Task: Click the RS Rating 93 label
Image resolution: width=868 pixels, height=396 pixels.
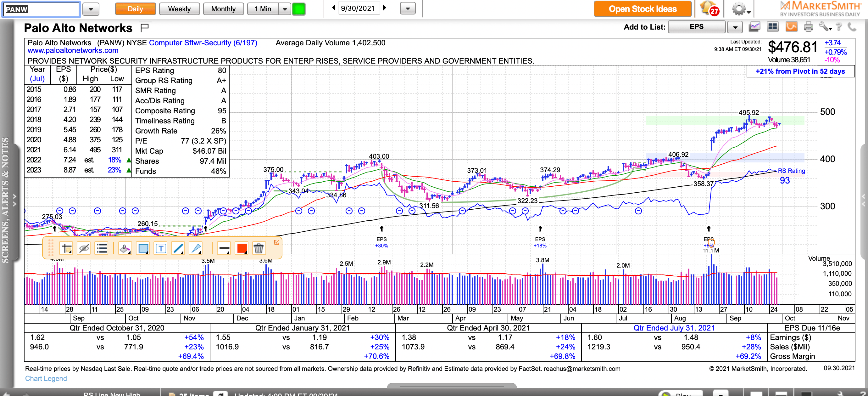Action: point(791,176)
